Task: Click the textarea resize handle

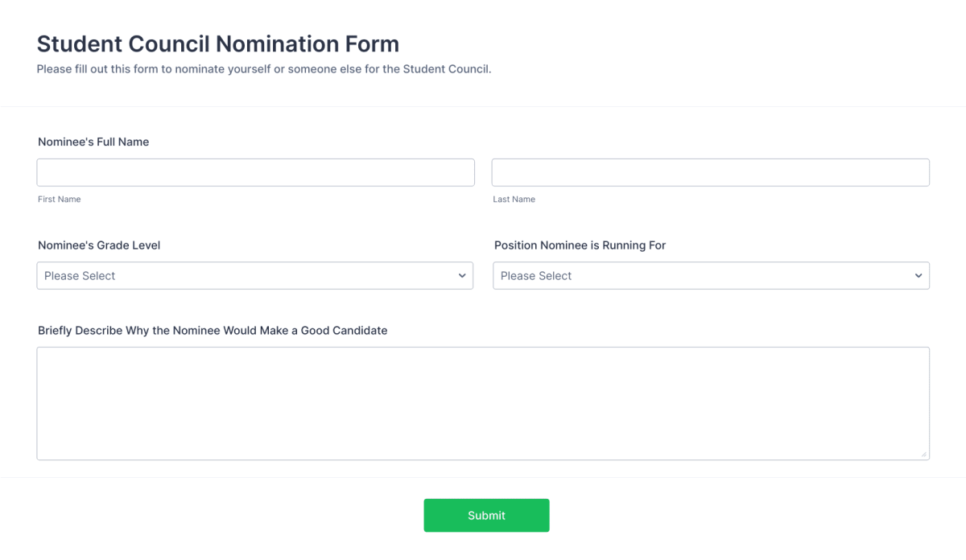Action: click(924, 454)
